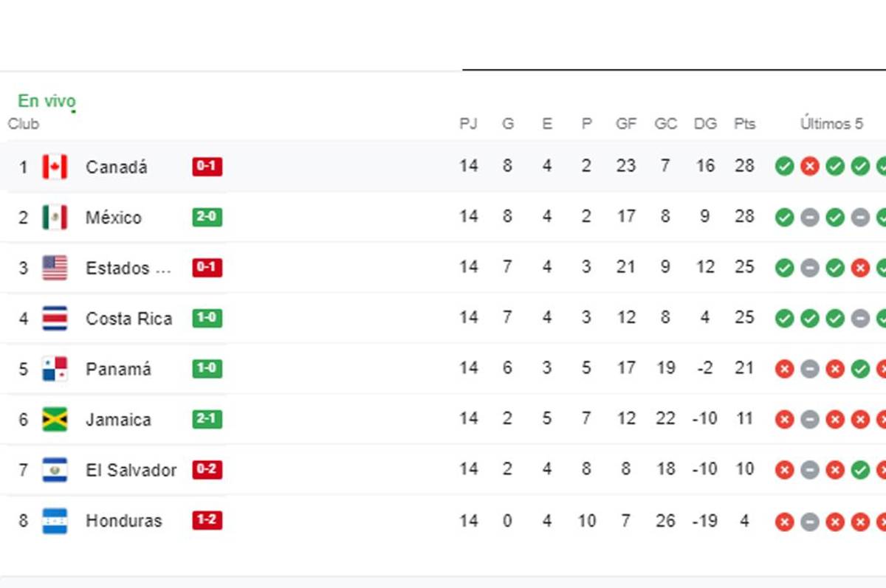Image resolution: width=886 pixels, height=588 pixels.
Task: Click Canadá's red loss result icon
Action: point(810,167)
